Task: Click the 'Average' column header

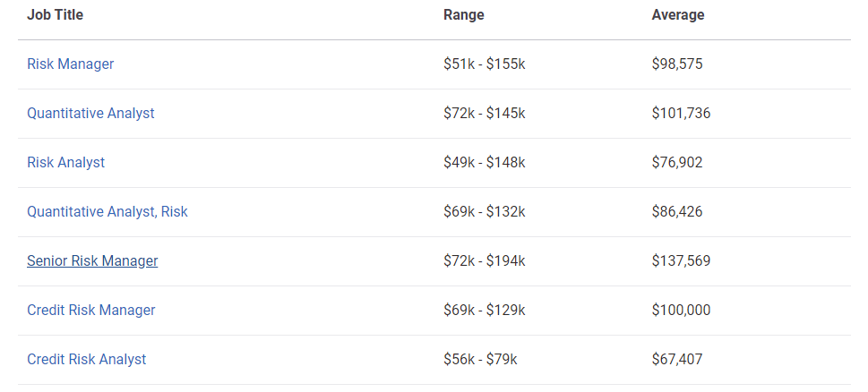Action: (678, 15)
